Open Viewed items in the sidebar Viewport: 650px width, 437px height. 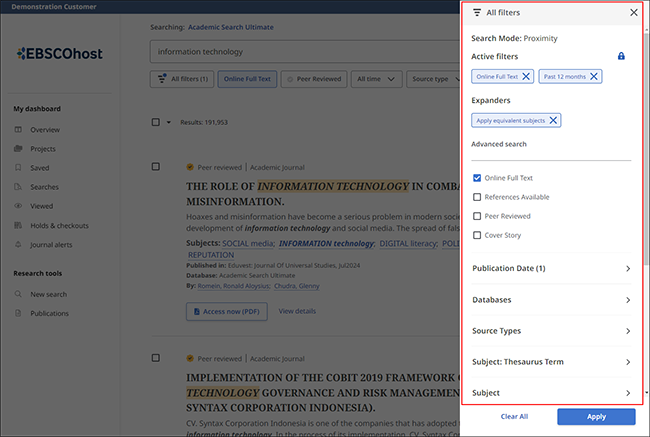[x=41, y=206]
